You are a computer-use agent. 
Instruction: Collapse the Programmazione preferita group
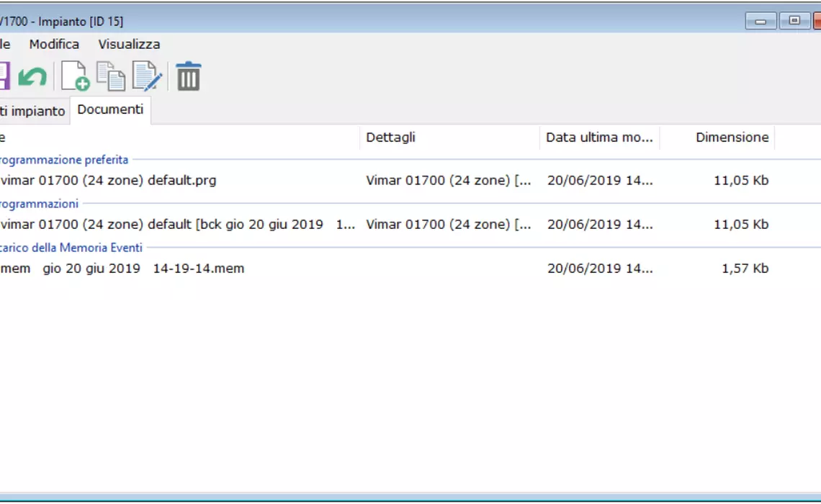[65, 160]
